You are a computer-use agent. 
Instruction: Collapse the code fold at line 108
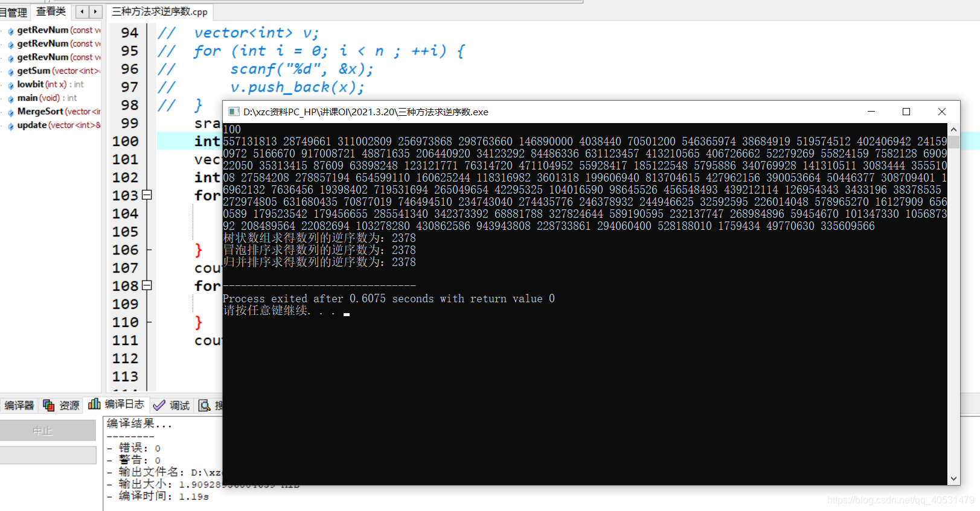tap(147, 285)
